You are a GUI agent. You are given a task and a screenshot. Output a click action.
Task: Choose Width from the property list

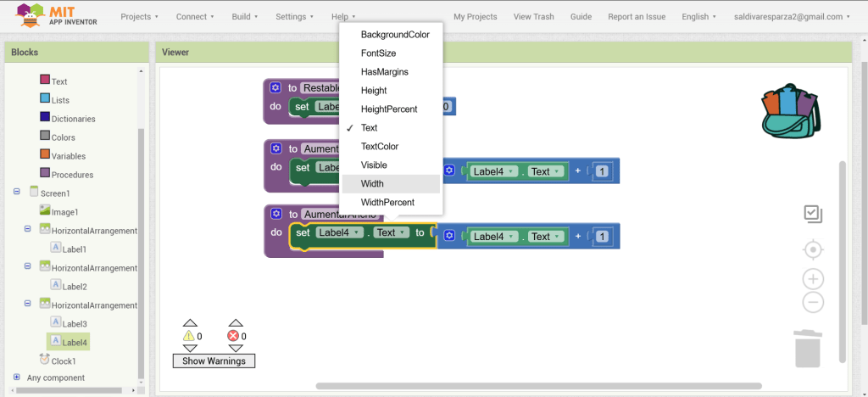coord(372,184)
